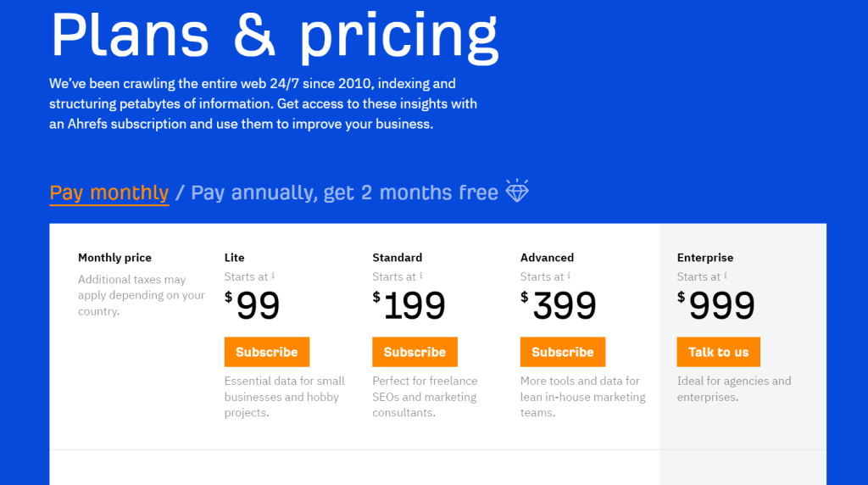The height and width of the screenshot is (485, 868).
Task: Subscribe to the Advanced plan
Action: [x=563, y=352]
